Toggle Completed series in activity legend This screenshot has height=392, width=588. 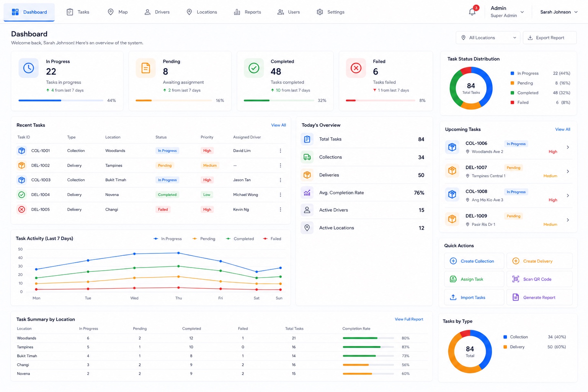point(240,239)
